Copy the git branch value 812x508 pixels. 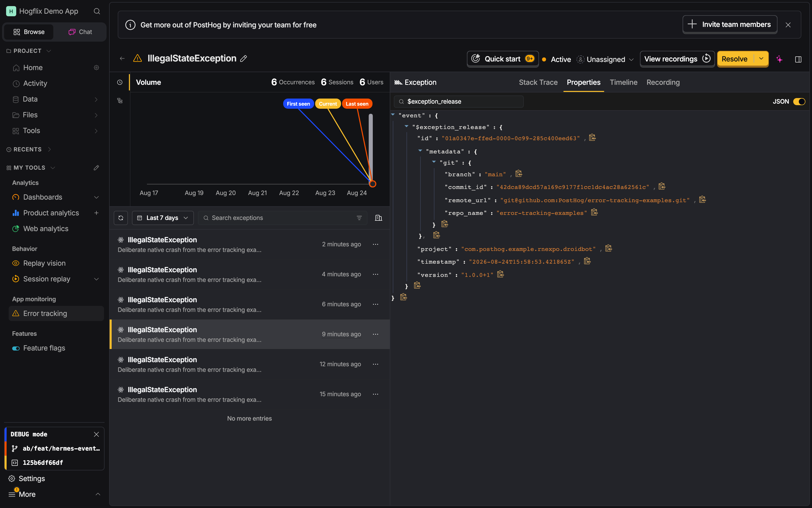[x=519, y=174]
